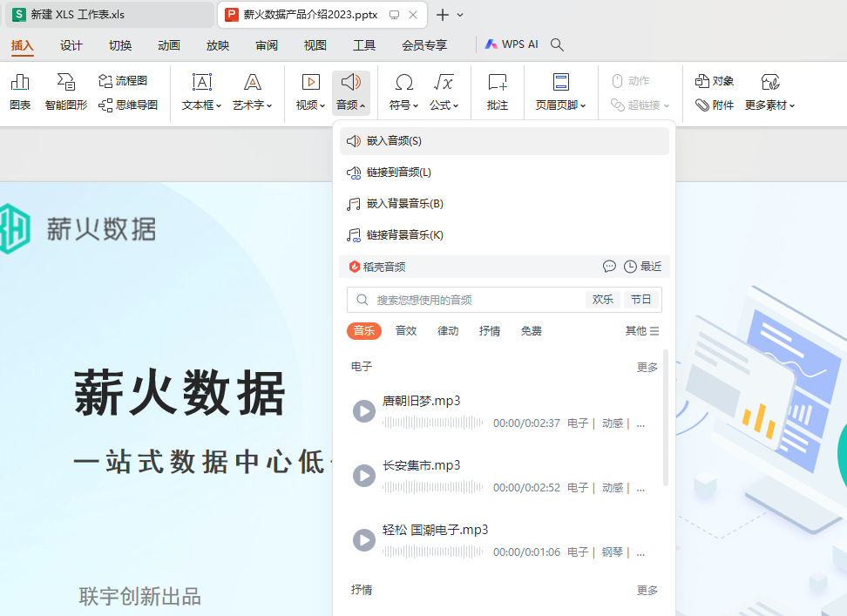Select the 音乐 audio category filter
Viewport: 847px width, 616px height.
click(x=364, y=331)
